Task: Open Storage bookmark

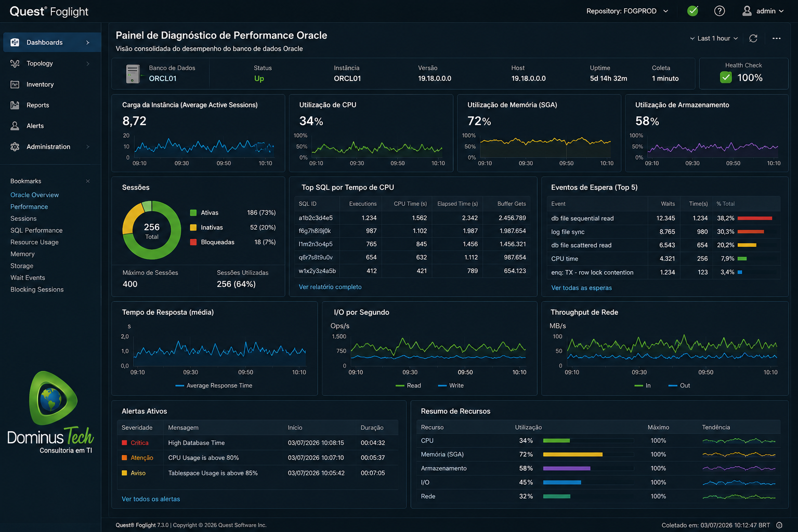Action: coord(22,266)
